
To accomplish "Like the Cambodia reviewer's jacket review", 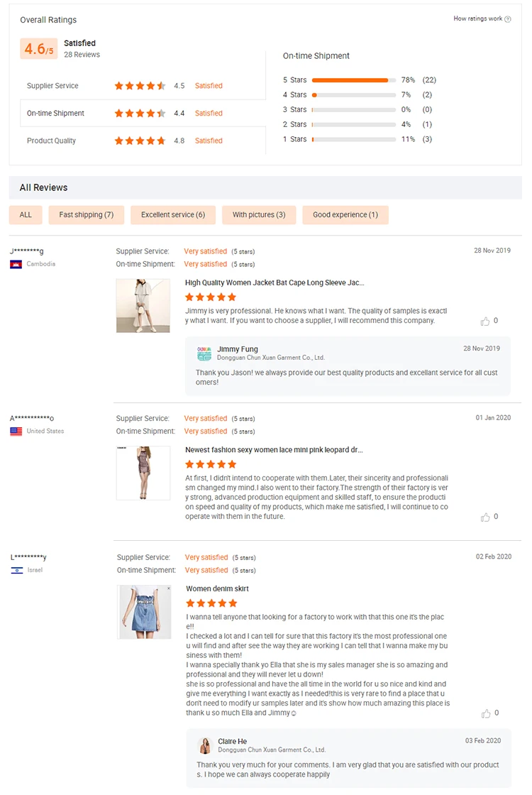I will coord(485,322).
